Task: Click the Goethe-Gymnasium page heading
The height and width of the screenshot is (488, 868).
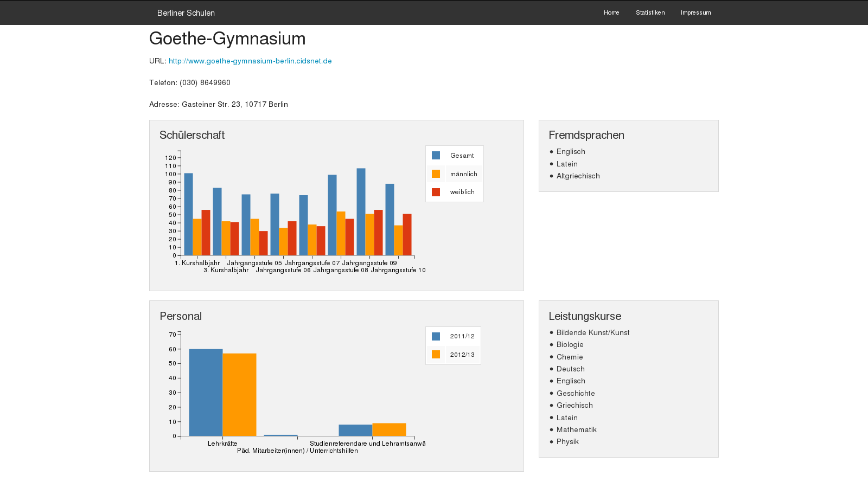Action: point(227,38)
